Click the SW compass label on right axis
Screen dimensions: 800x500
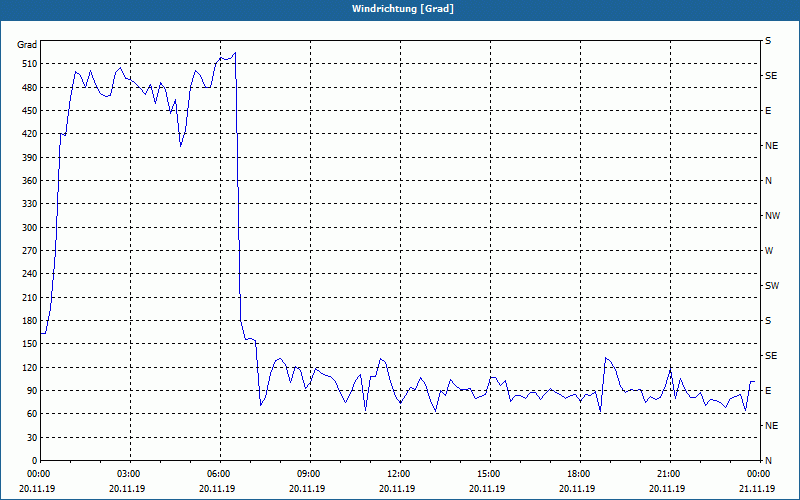point(772,286)
